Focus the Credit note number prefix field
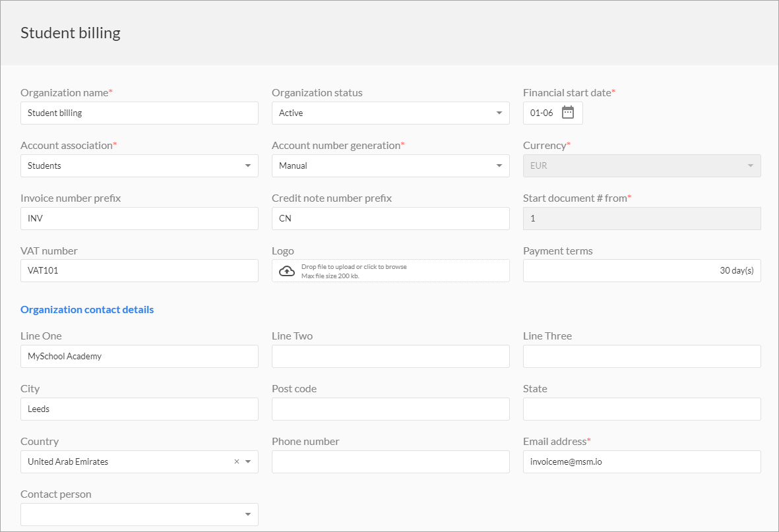The width and height of the screenshot is (779, 532). point(390,218)
